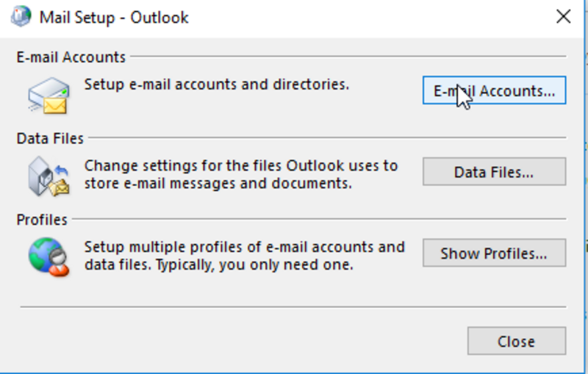The image size is (588, 374).
Task: Click the 'Profiles' section heading
Action: [x=42, y=220]
